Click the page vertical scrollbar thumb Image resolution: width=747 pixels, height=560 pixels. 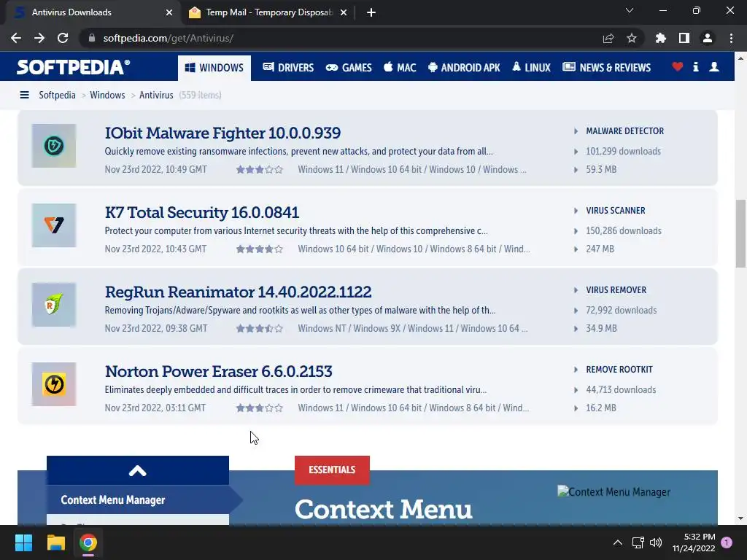pyautogui.click(x=740, y=233)
